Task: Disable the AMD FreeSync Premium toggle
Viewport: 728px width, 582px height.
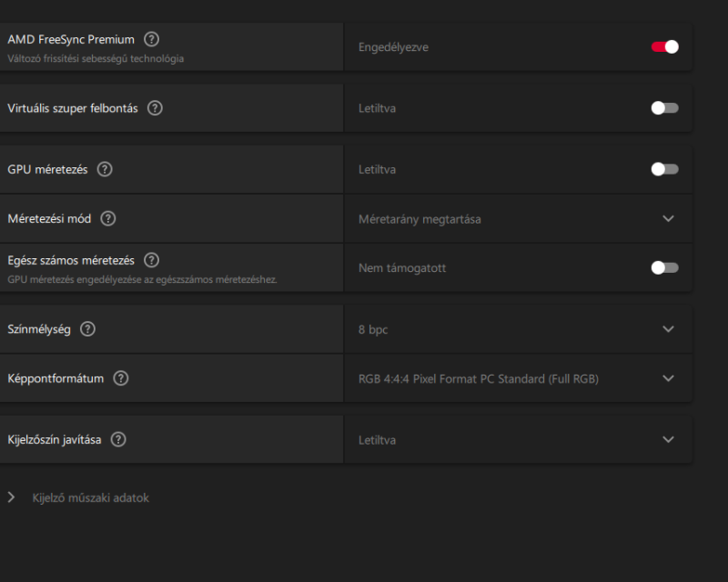Action: coord(664,47)
